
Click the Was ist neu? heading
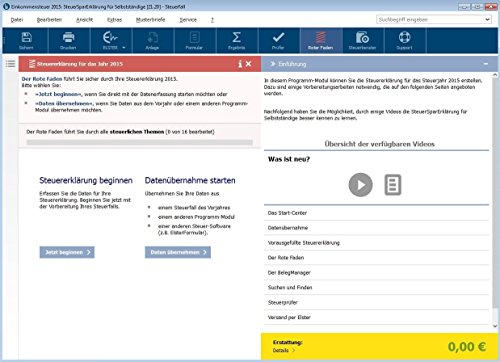tap(289, 159)
